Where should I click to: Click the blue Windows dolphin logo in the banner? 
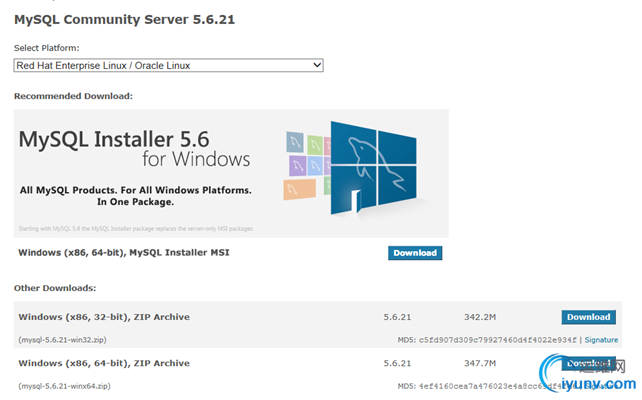click(373, 168)
